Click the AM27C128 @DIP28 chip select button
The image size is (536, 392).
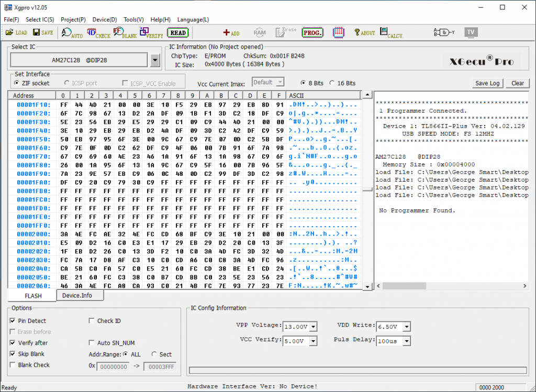pos(80,60)
